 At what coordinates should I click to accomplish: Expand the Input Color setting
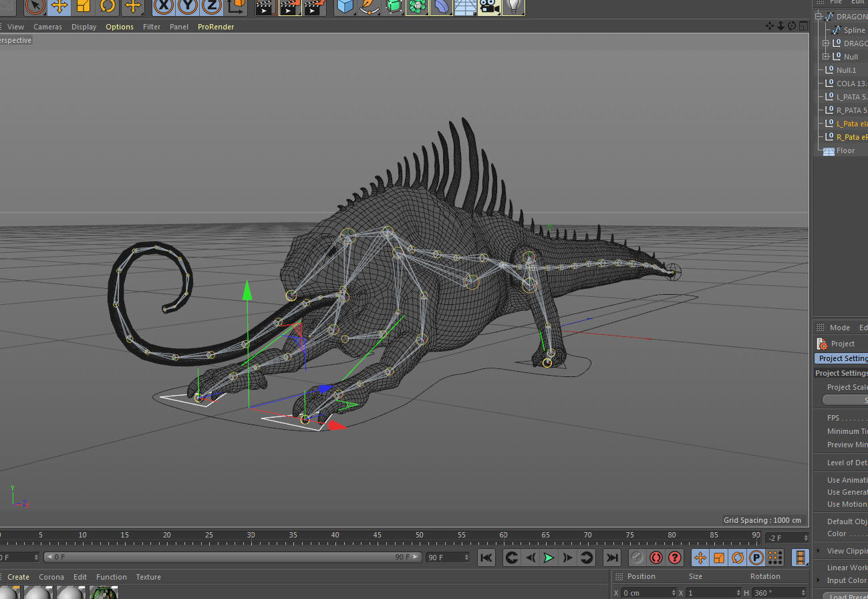(819, 580)
